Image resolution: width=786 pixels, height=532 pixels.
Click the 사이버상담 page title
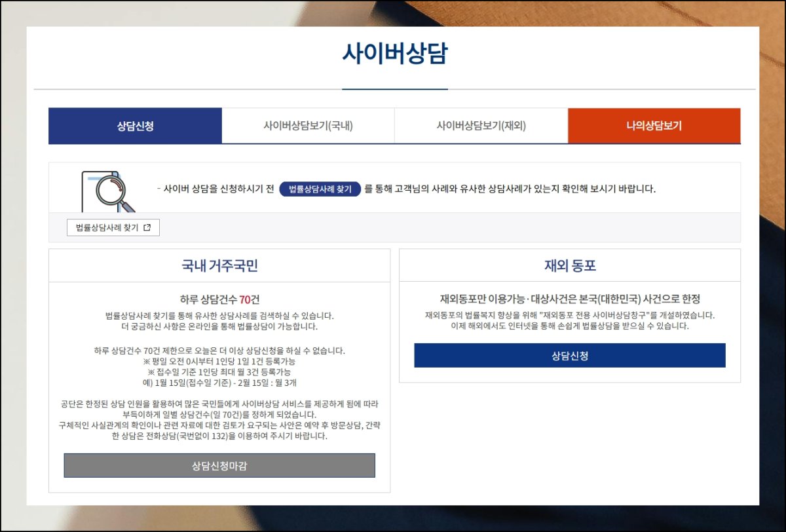394,54
